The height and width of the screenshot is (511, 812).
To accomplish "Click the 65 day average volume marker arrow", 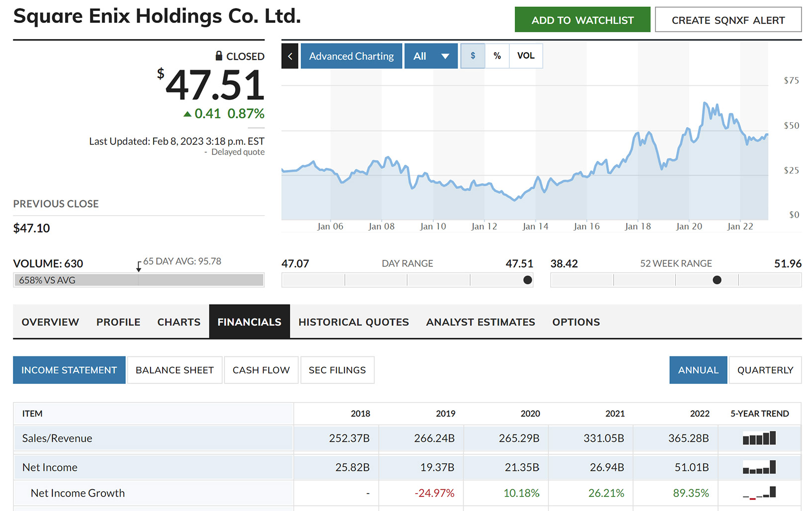I will 139,266.
